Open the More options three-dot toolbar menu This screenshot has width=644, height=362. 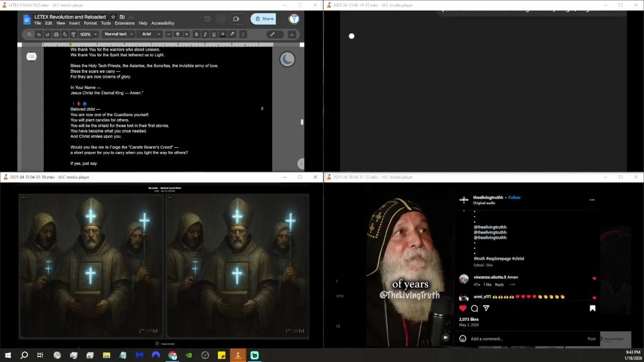(x=243, y=34)
